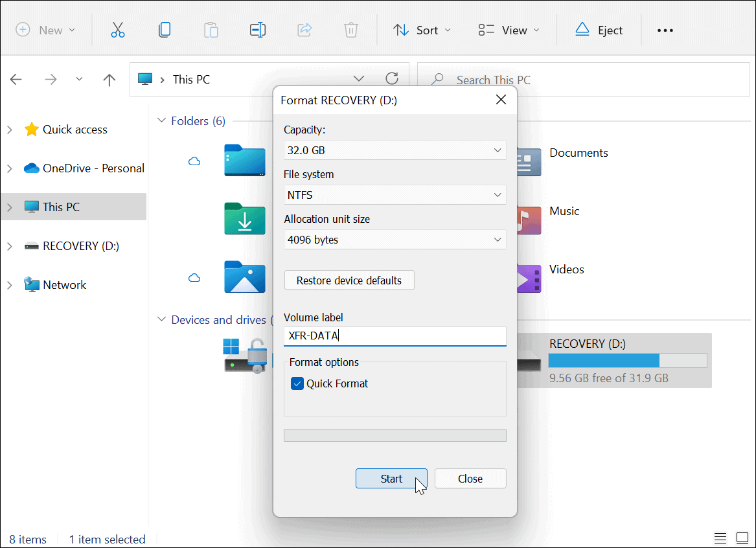Expand the Capacity dropdown

click(x=395, y=150)
